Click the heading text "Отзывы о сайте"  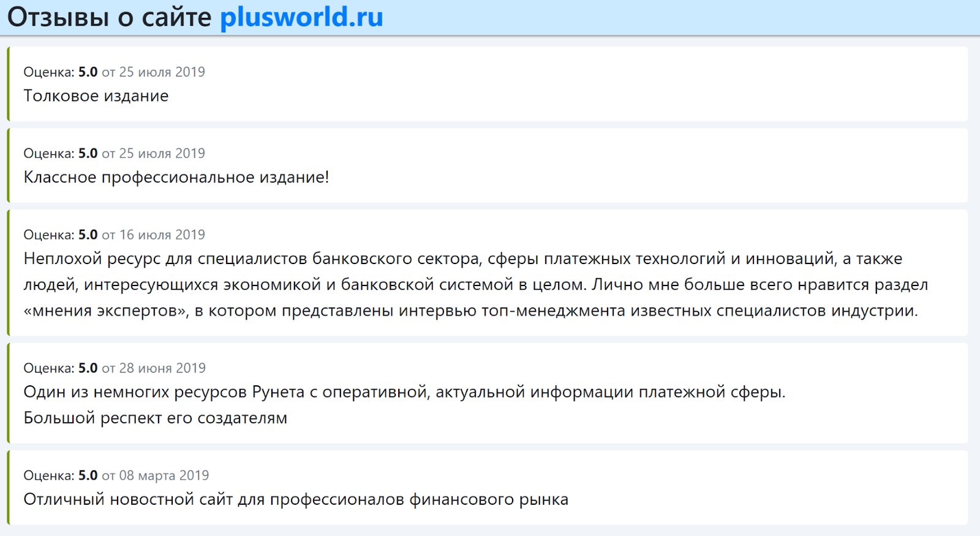coord(109,17)
